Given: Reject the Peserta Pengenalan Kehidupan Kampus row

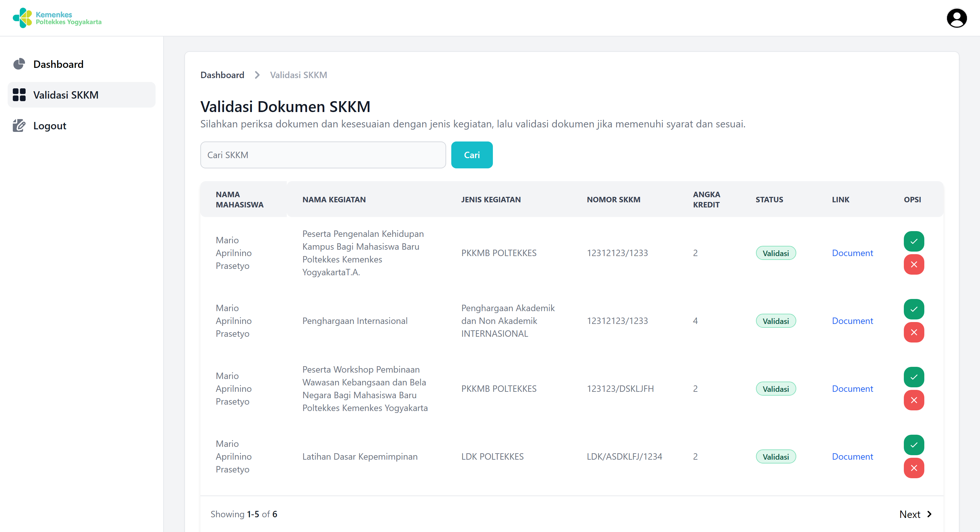Looking at the screenshot, I should tap(913, 264).
